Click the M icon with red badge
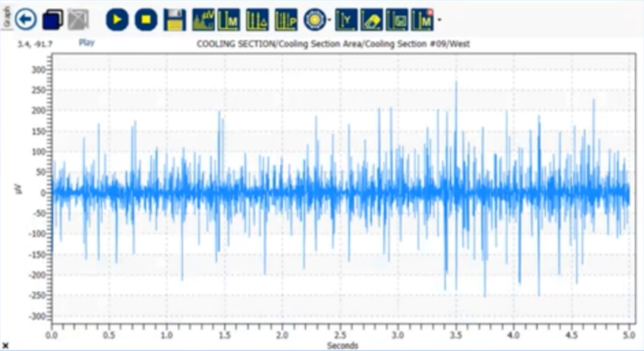 422,20
